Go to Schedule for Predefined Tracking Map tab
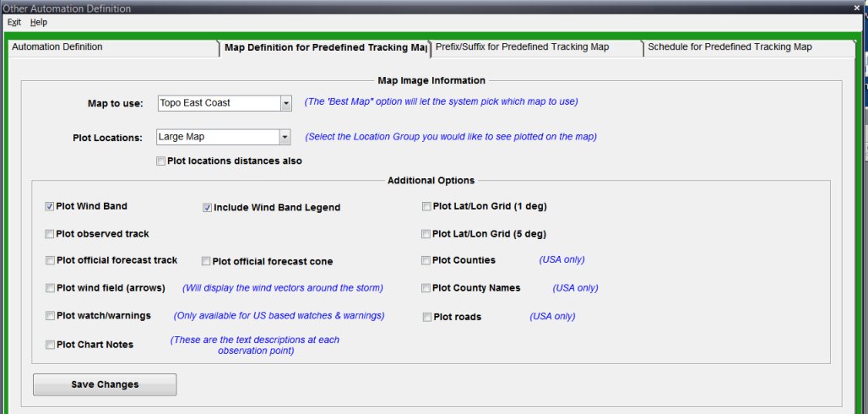Viewport: 868px width, 414px height. click(730, 47)
